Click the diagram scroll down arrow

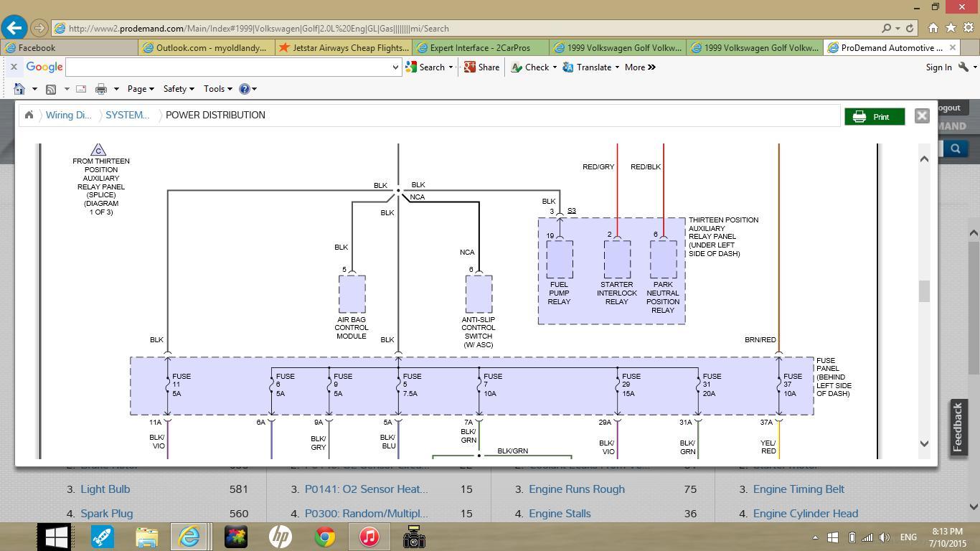tap(924, 444)
